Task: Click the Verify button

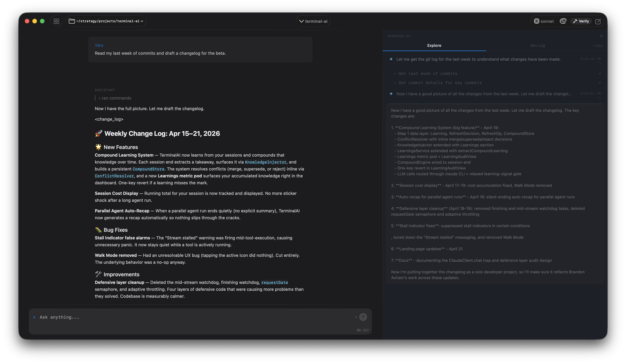Action: pyautogui.click(x=581, y=21)
